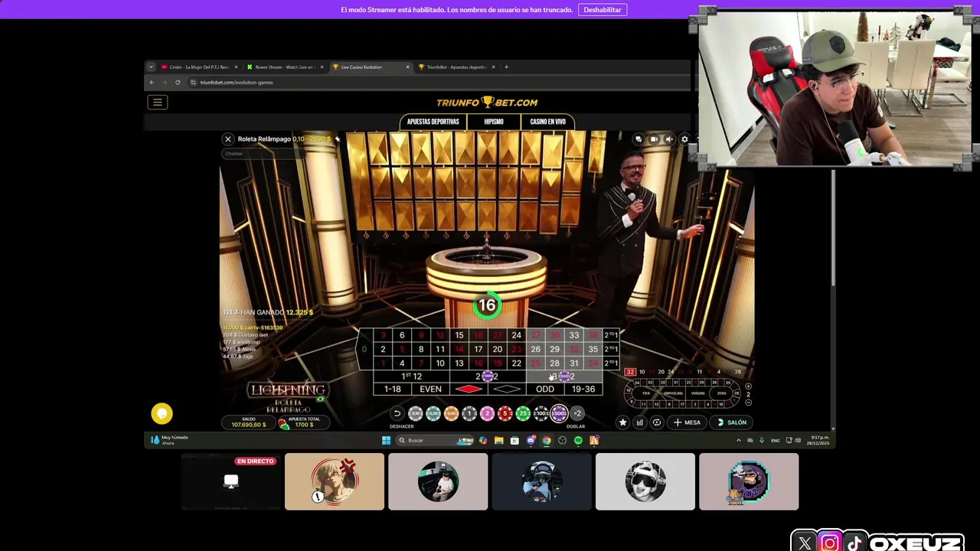Show hidden system tray icons

pyautogui.click(x=739, y=440)
